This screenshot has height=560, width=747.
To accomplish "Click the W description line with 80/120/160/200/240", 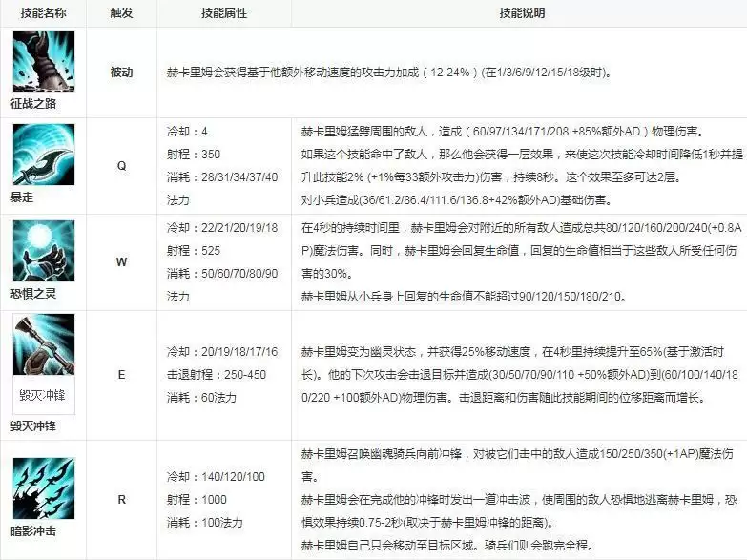I will pos(522,227).
